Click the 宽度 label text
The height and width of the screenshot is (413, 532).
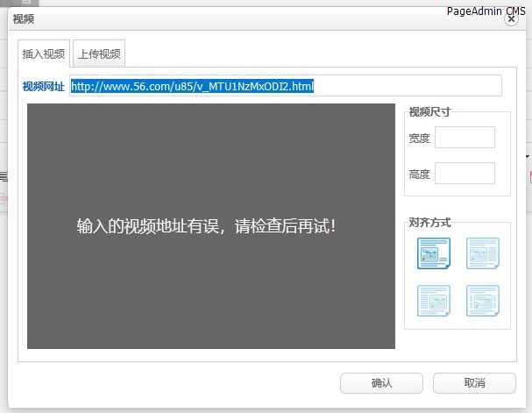(419, 139)
